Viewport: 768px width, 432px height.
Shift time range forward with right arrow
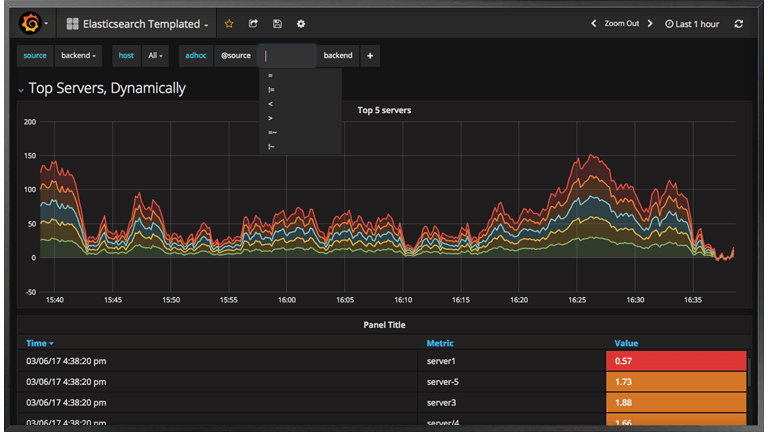(x=650, y=24)
